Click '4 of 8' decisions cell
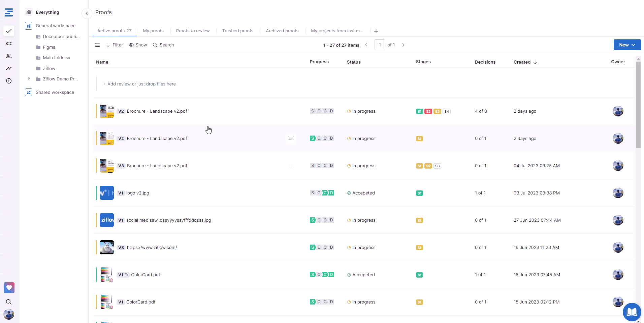 [x=481, y=111]
